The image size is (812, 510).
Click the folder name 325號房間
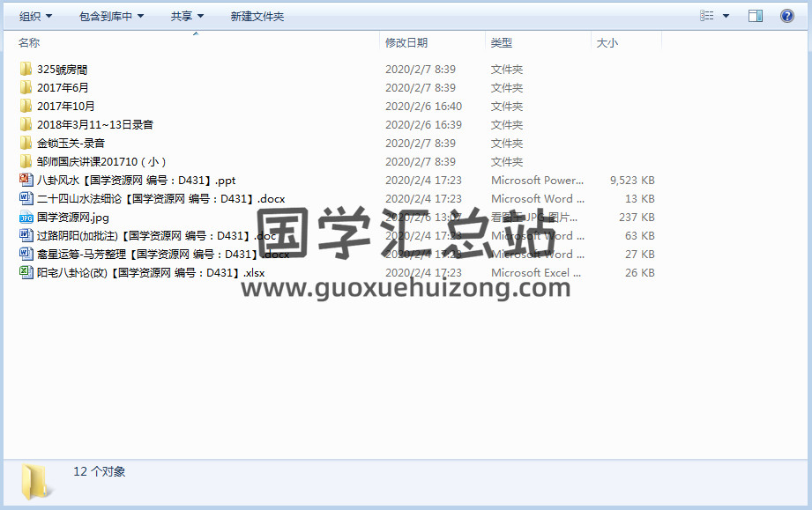pos(62,70)
